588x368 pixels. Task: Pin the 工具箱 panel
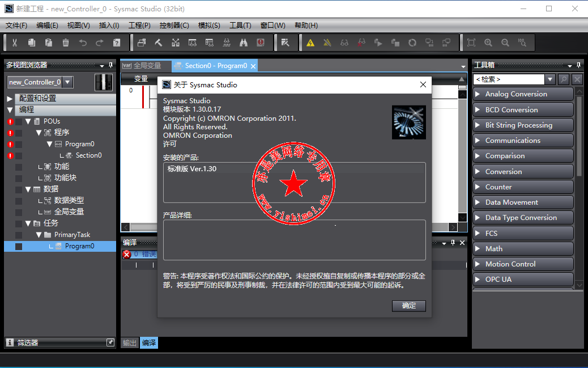pos(578,65)
